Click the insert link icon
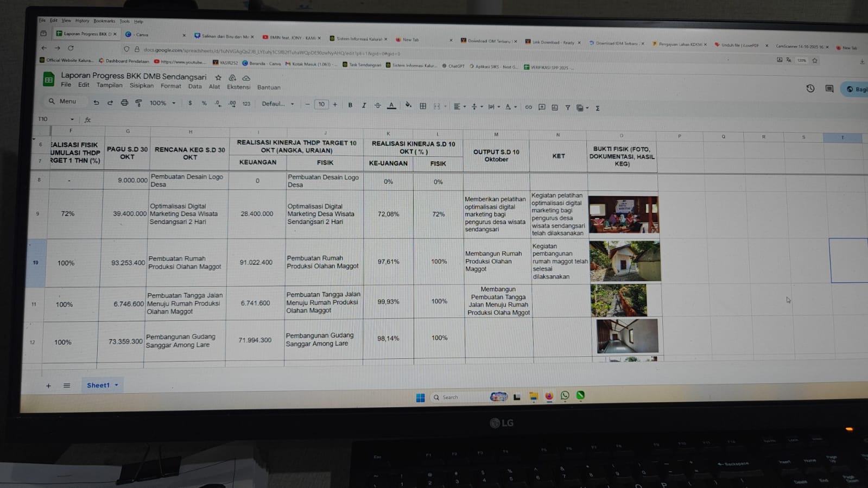868x488 pixels. 528,107
